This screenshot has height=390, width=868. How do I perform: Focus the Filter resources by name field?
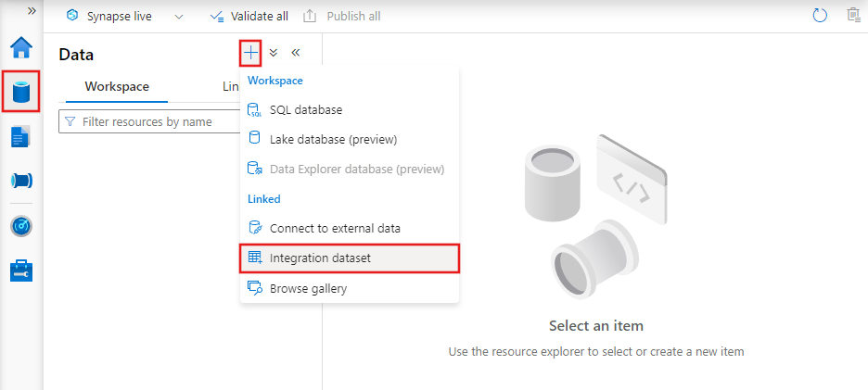tap(148, 121)
